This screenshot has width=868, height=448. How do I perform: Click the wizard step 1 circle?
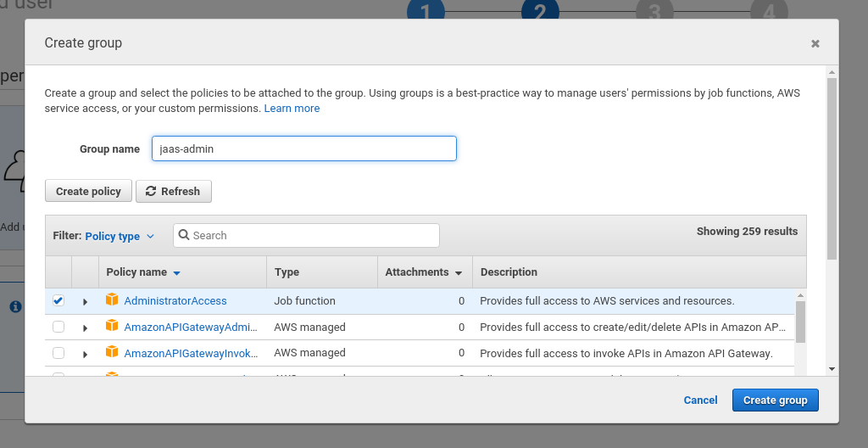[426, 9]
